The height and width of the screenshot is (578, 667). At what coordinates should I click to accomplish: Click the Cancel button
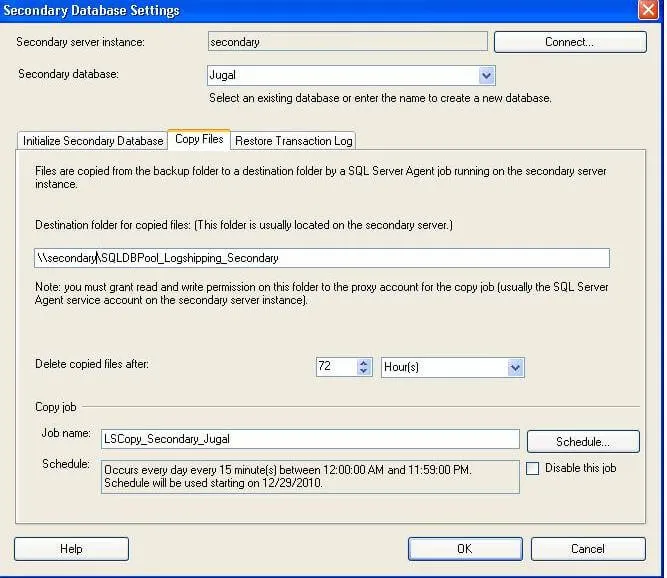point(588,549)
